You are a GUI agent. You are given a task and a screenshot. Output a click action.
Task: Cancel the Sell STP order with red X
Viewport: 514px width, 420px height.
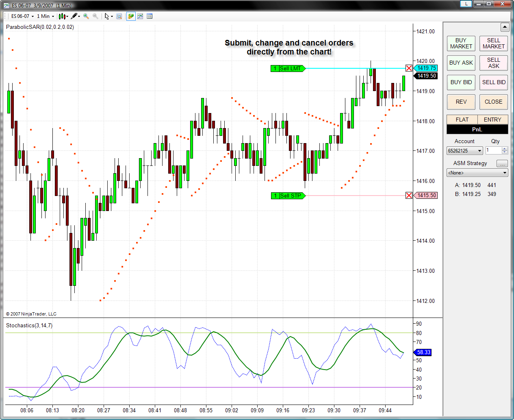[x=409, y=196]
